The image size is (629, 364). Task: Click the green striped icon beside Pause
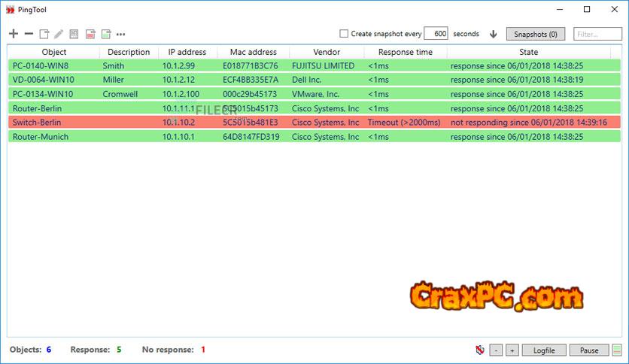coord(617,350)
